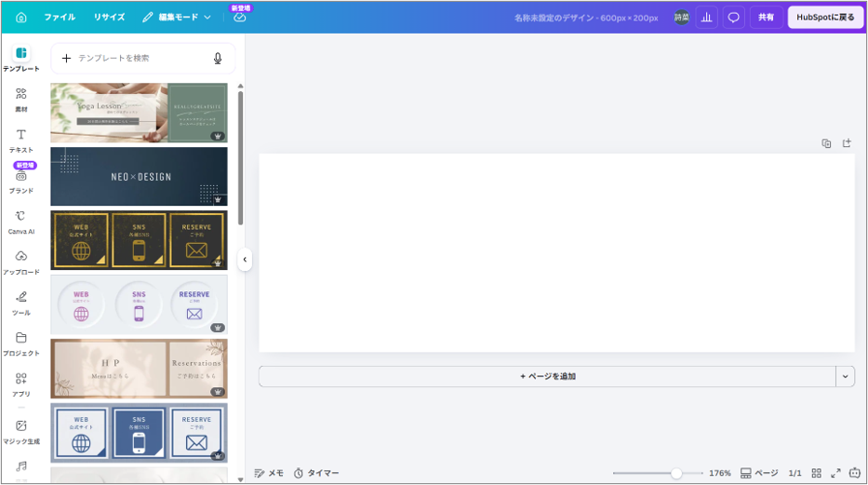Click the テンプレートを検索 search field

click(142, 58)
